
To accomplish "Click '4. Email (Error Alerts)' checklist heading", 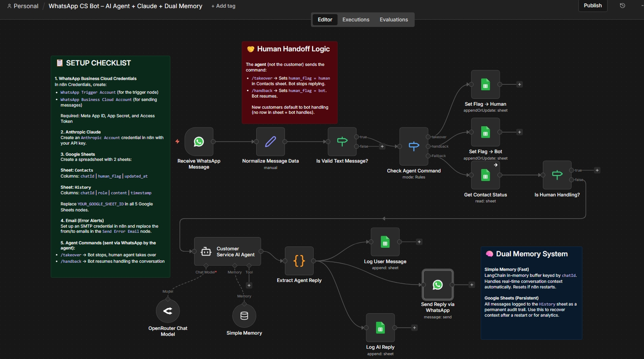I will click(82, 221).
